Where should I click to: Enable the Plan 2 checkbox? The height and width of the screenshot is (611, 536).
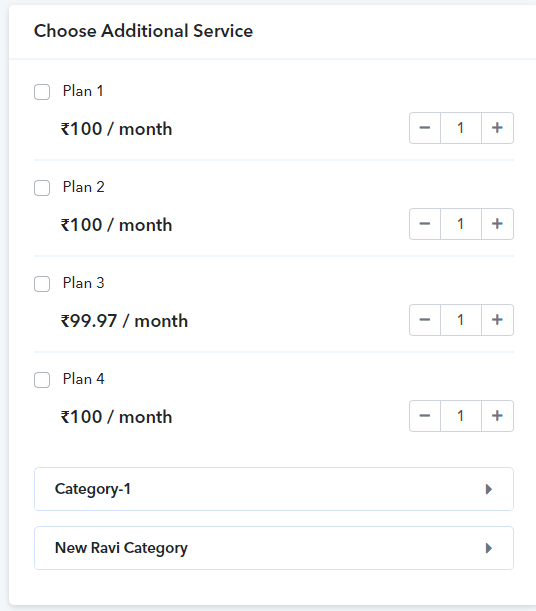42,188
